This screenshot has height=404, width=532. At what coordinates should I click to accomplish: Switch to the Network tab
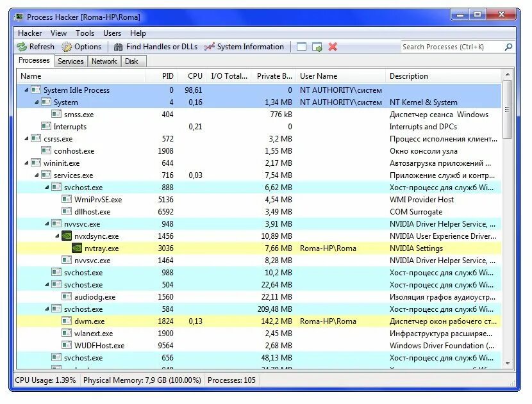104,61
